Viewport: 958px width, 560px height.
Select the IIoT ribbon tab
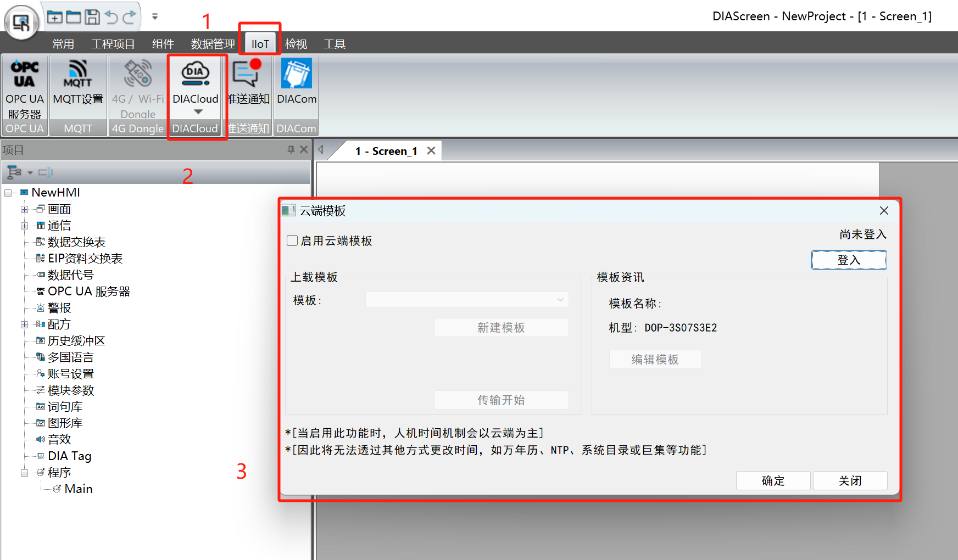click(x=260, y=44)
